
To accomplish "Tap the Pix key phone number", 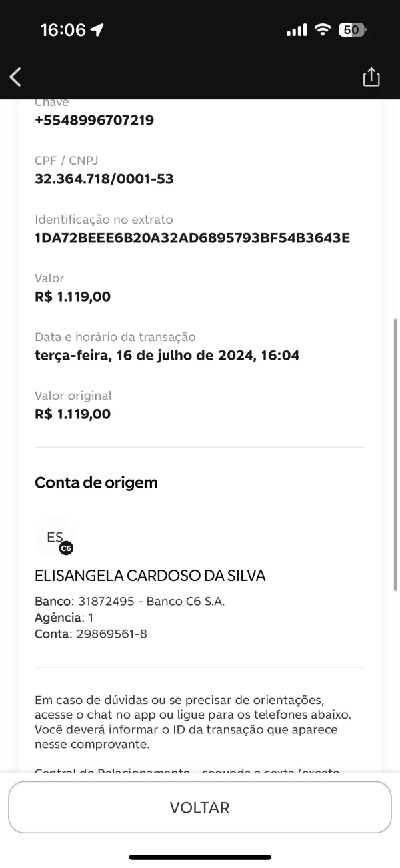I will 94,120.
